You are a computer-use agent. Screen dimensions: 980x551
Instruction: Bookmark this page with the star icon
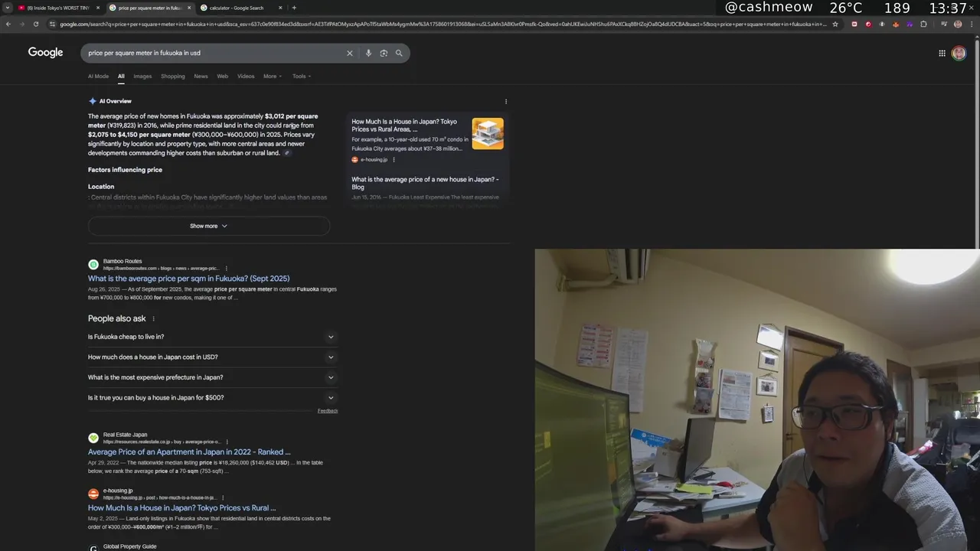pos(835,24)
